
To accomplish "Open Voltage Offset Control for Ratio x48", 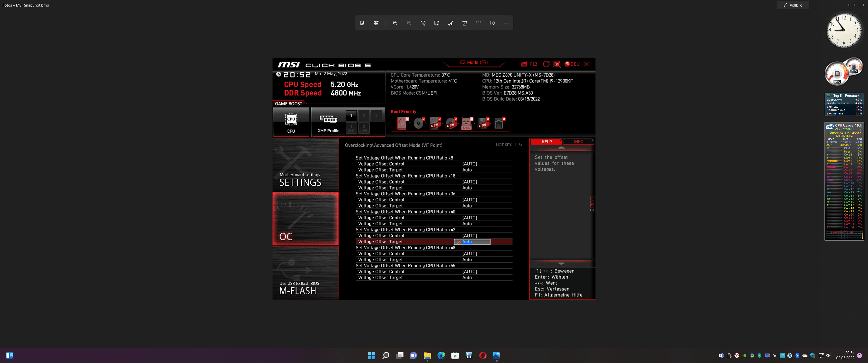I will [x=434, y=254].
